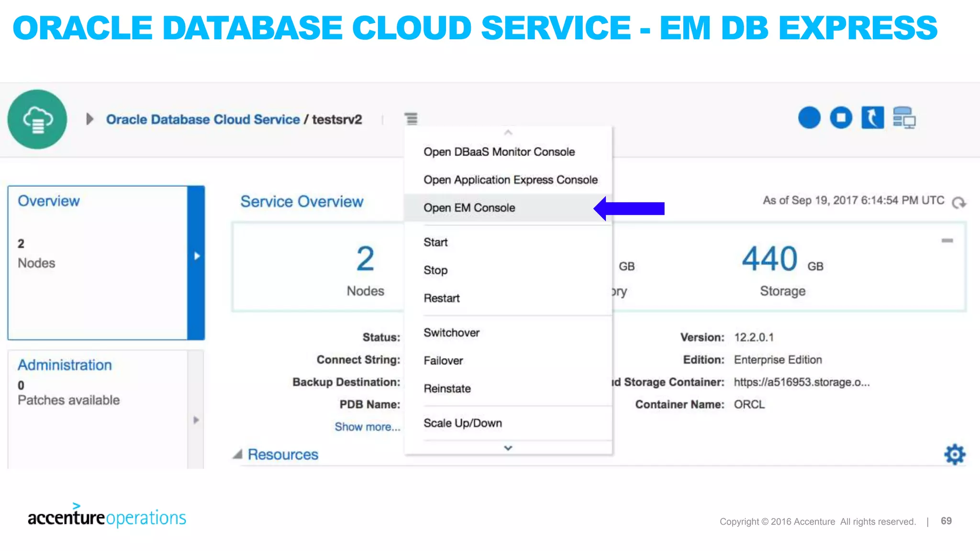Click the solid blue circle start icon
Viewport: 980px width, 551px height.
[809, 118]
